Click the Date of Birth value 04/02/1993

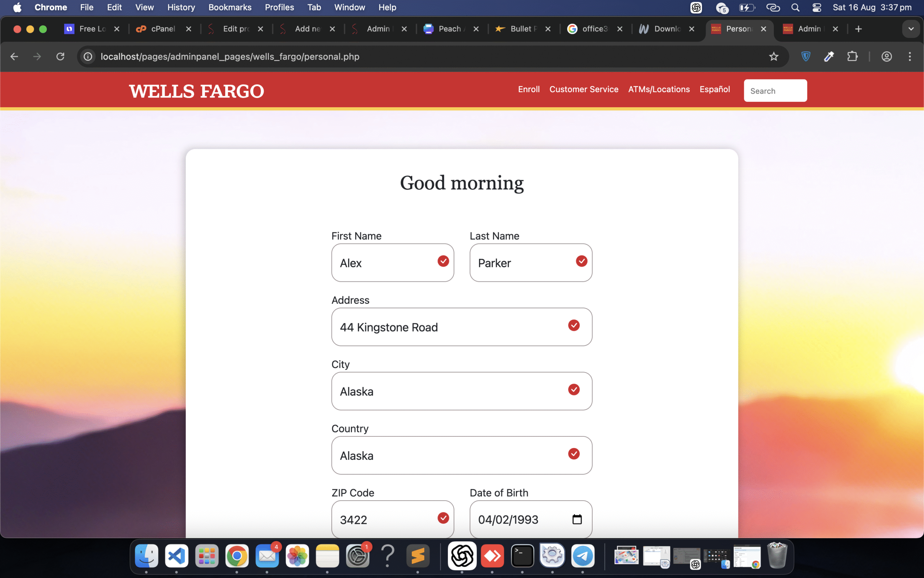tap(508, 519)
